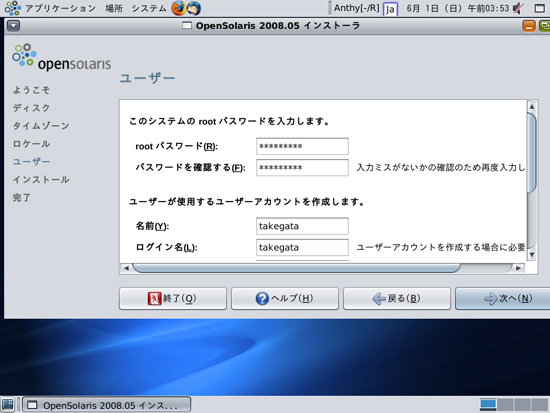Image resolution: width=550 pixels, height=413 pixels.
Task: Click the horizontal scrollbar thumb
Action: click(x=296, y=268)
